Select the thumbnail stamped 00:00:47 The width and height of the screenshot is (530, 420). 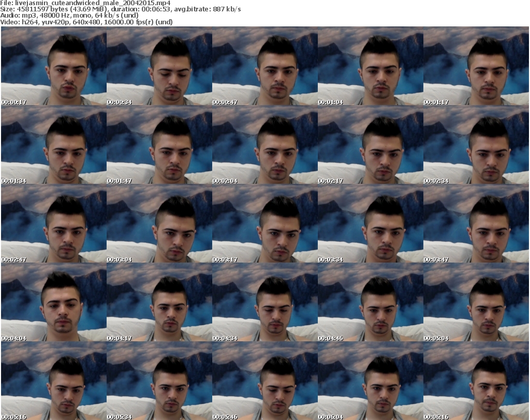coord(264,66)
